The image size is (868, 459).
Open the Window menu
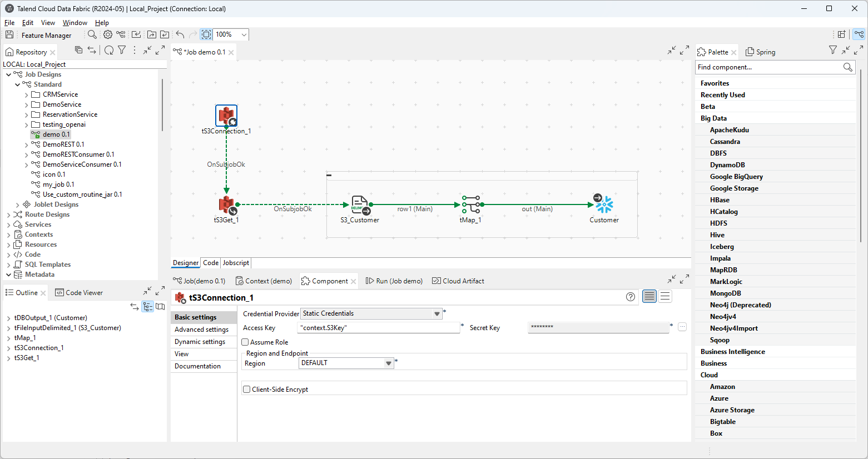tap(75, 23)
